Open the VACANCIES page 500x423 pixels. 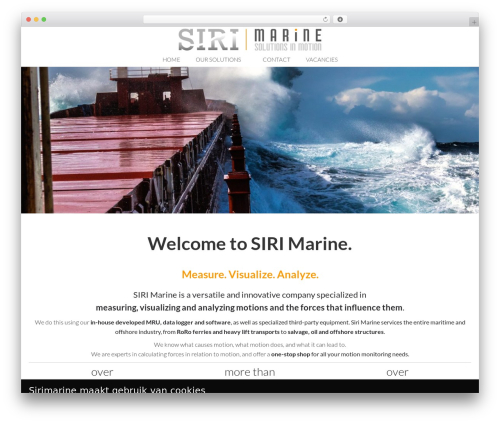(322, 60)
